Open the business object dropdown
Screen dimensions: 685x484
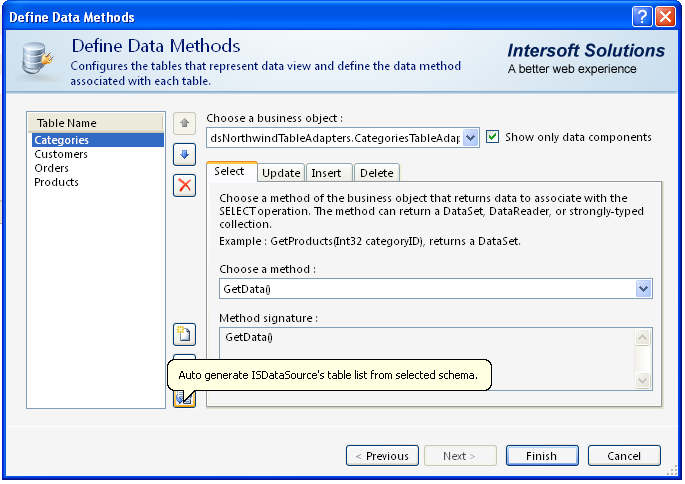point(471,138)
